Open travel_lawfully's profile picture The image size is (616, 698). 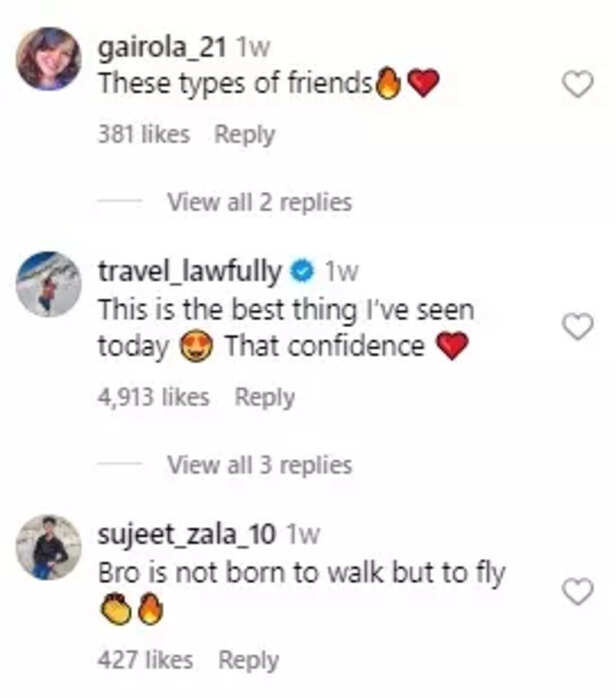(48, 285)
